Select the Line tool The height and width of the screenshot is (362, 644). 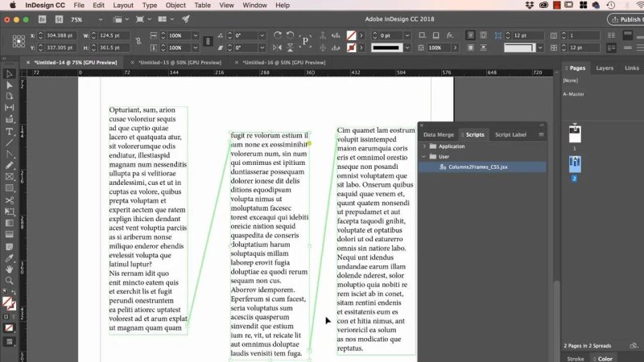pyautogui.click(x=9, y=143)
